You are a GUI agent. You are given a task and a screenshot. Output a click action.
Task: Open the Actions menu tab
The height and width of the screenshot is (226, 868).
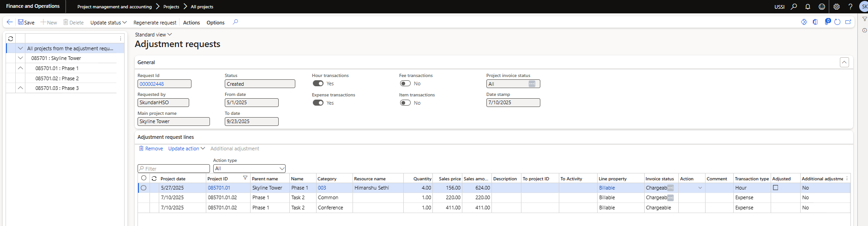192,23
